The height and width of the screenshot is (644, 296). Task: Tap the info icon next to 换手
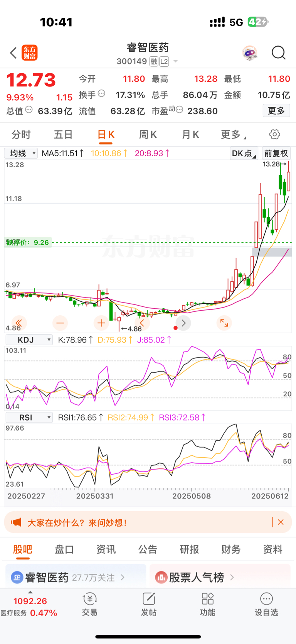pos(101,93)
